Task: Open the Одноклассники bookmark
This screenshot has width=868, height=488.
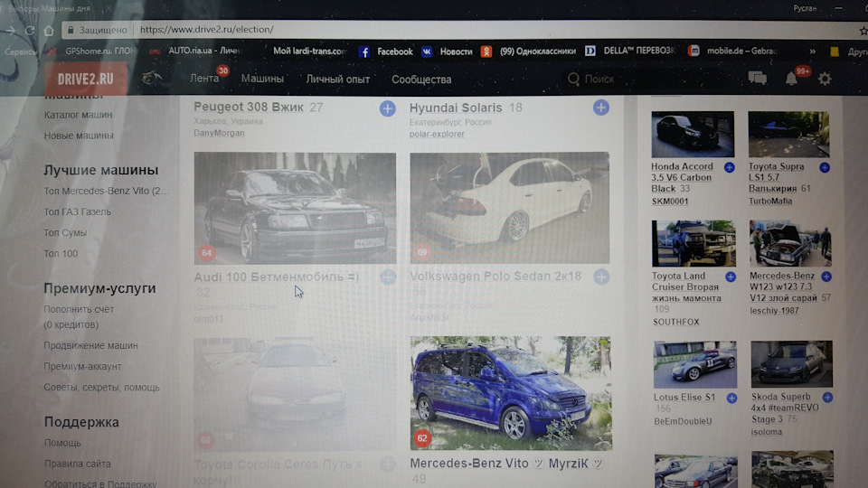Action: pos(528,52)
